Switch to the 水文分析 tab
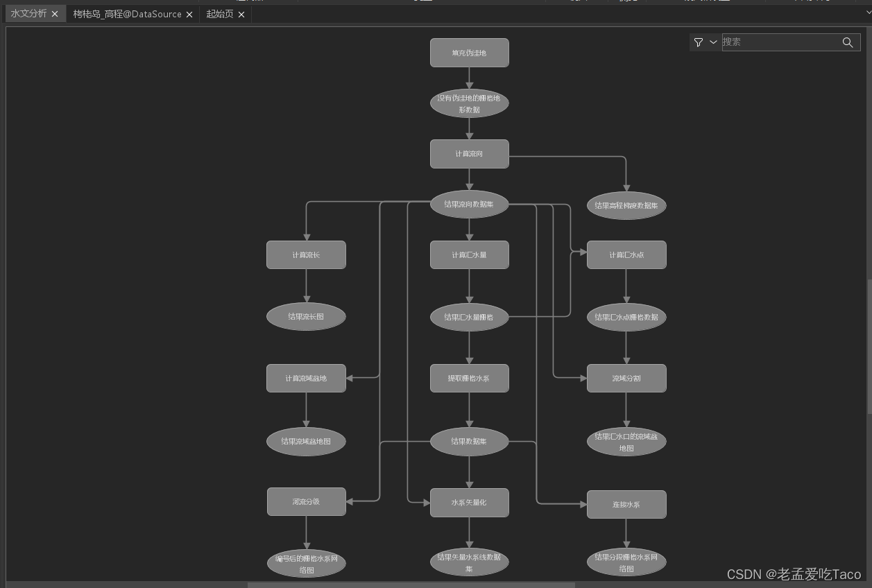 coord(29,13)
